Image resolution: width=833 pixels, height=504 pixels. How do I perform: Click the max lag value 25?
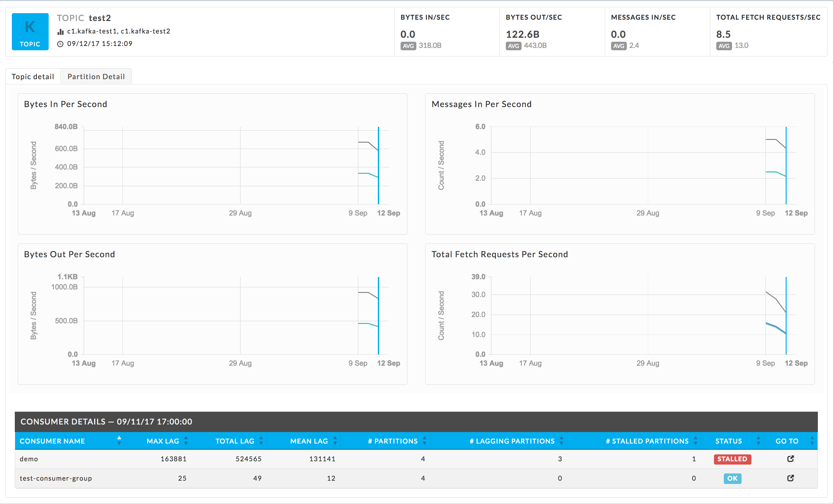182,478
